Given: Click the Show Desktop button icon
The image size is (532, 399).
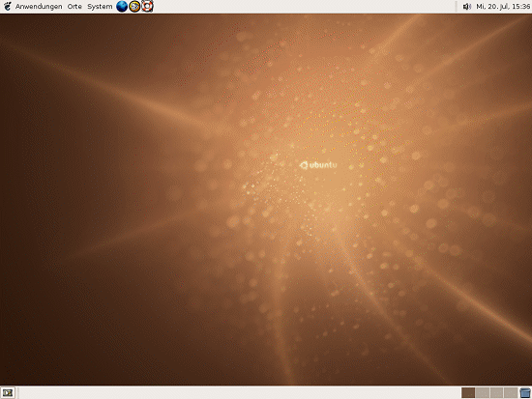Looking at the screenshot, I should point(8,393).
